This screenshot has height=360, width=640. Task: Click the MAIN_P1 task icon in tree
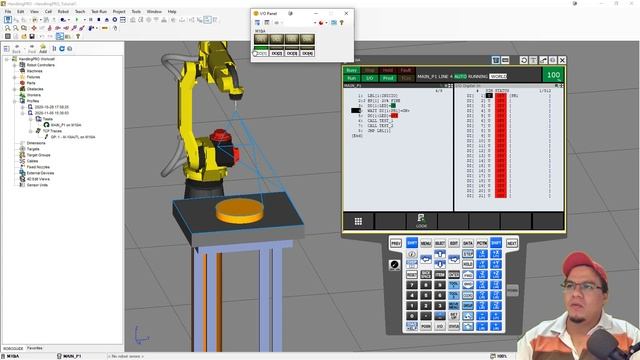tap(47, 125)
